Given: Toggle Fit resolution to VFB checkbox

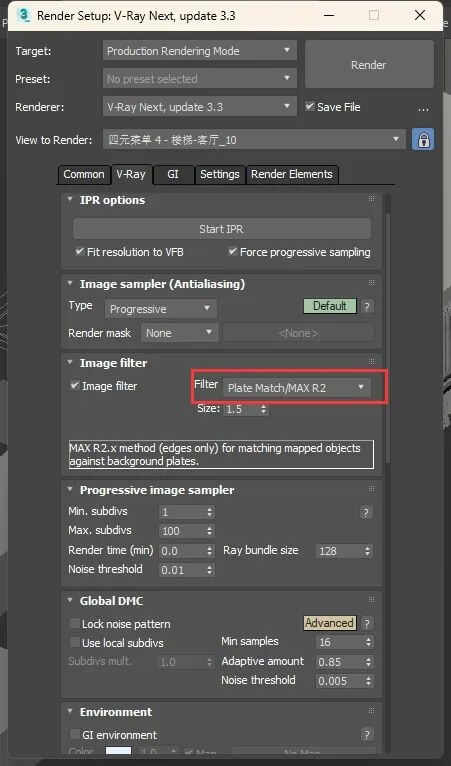Looking at the screenshot, I should click(79, 252).
